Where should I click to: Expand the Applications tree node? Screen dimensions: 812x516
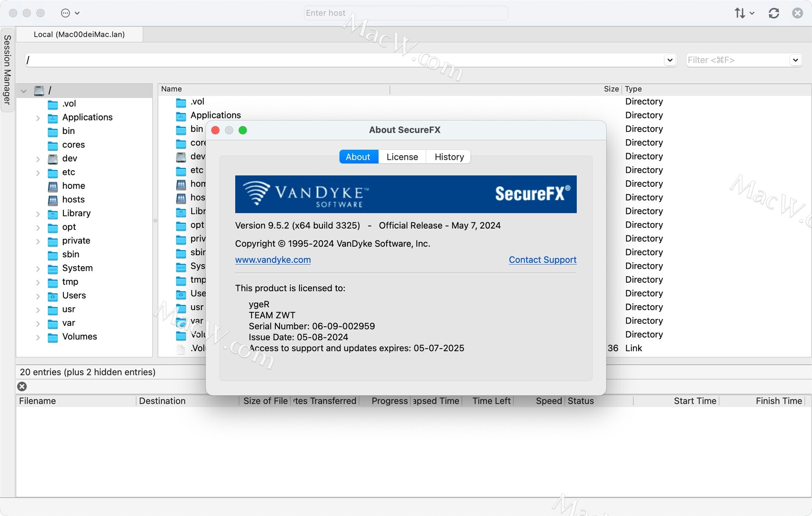[38, 118]
